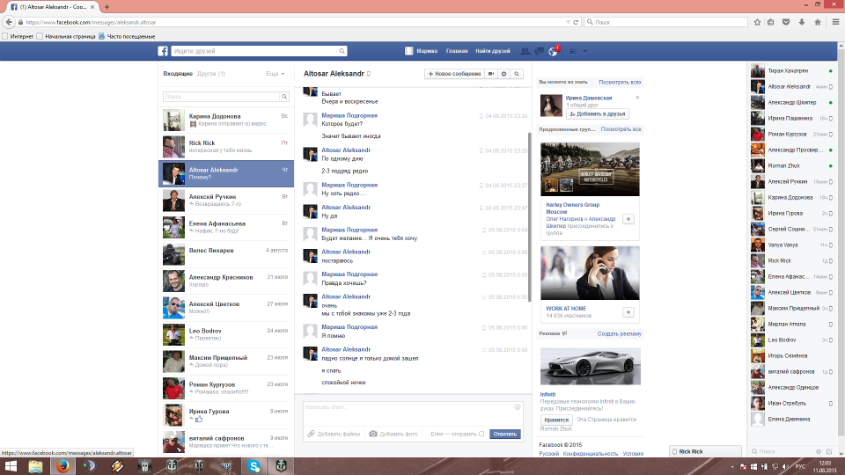Join the WORK AT HOME group
This screenshot has width=845, height=475.
pos(628,312)
